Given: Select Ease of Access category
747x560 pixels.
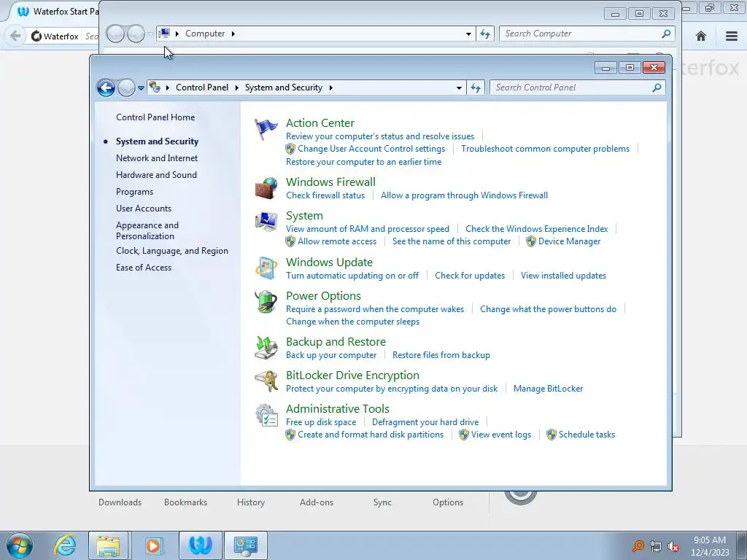Looking at the screenshot, I should (144, 268).
